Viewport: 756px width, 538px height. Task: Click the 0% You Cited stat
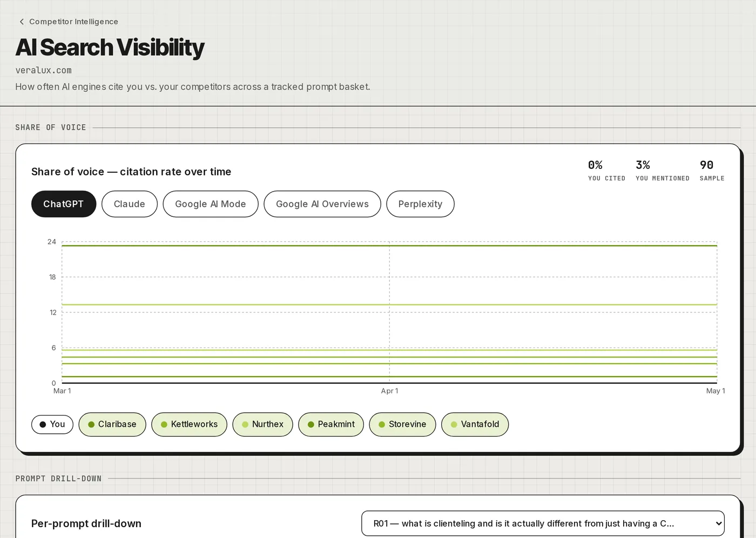pos(606,171)
